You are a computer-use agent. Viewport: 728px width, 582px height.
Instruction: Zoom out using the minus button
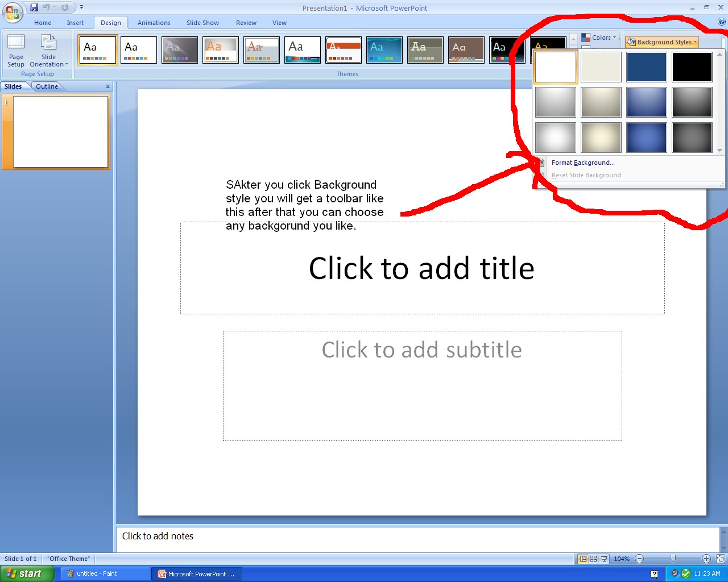(x=638, y=559)
